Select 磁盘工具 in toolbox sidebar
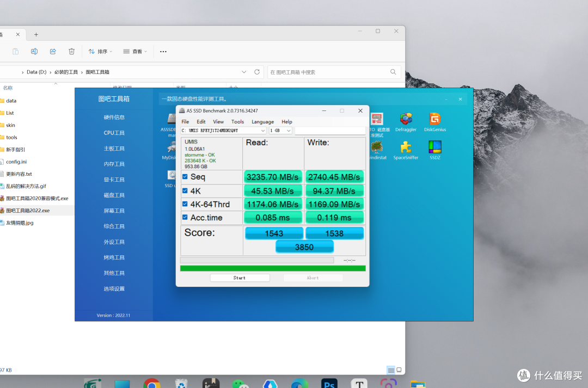 [x=114, y=195]
